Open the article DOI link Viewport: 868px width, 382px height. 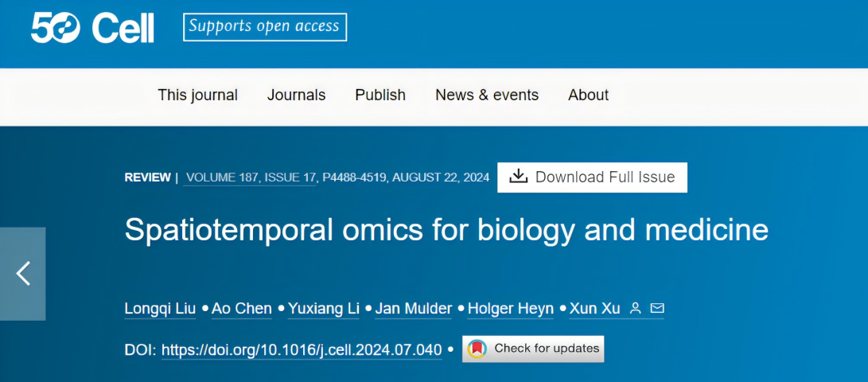tap(302, 349)
